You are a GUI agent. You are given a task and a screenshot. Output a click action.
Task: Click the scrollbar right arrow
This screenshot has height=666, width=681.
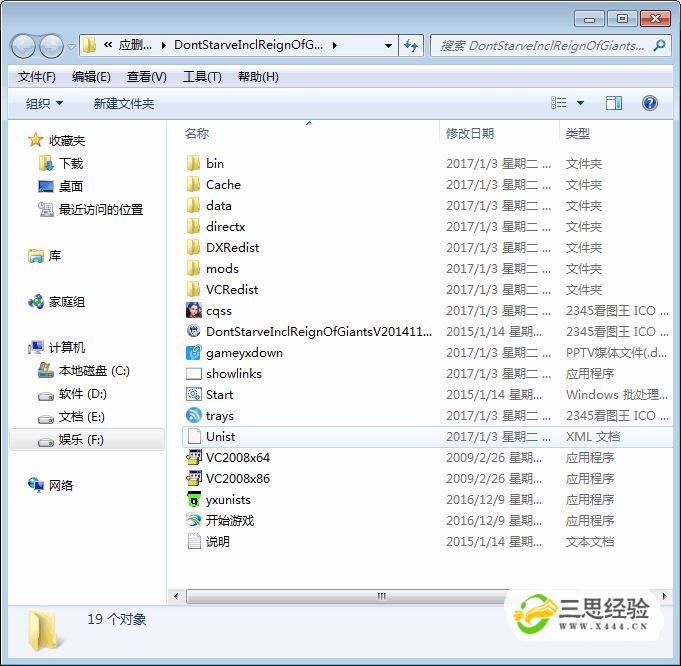[664, 596]
